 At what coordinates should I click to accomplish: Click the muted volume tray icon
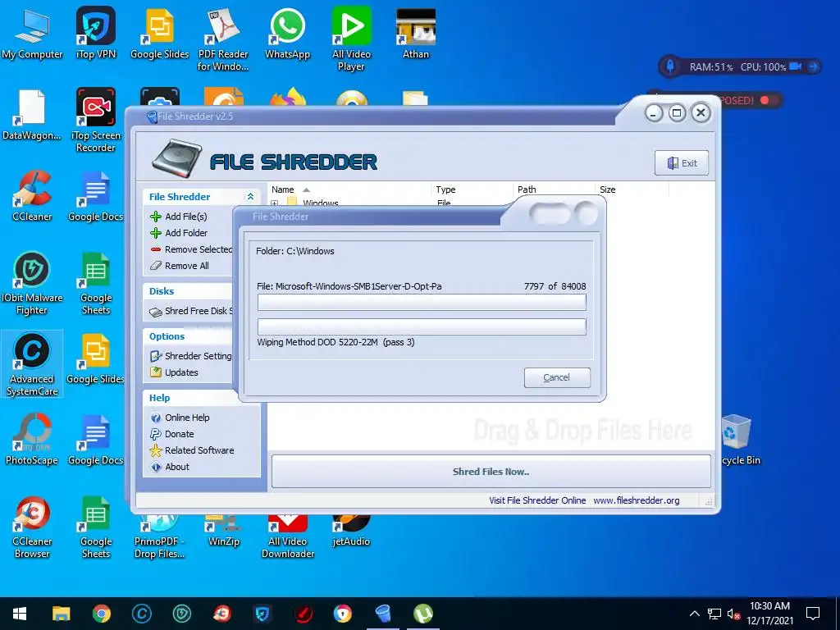tap(734, 614)
